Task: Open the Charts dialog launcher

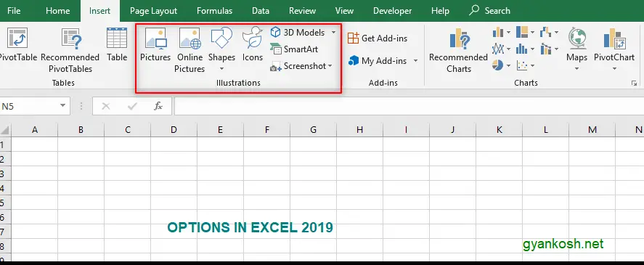Action: 634,83
